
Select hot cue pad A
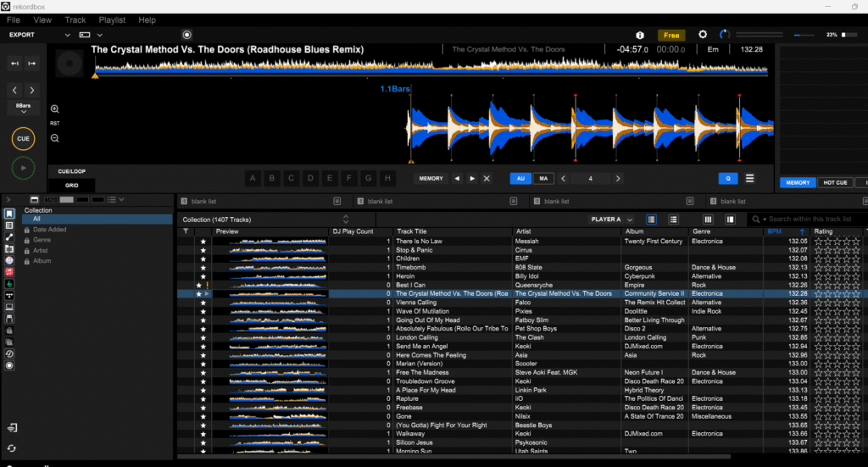point(253,178)
